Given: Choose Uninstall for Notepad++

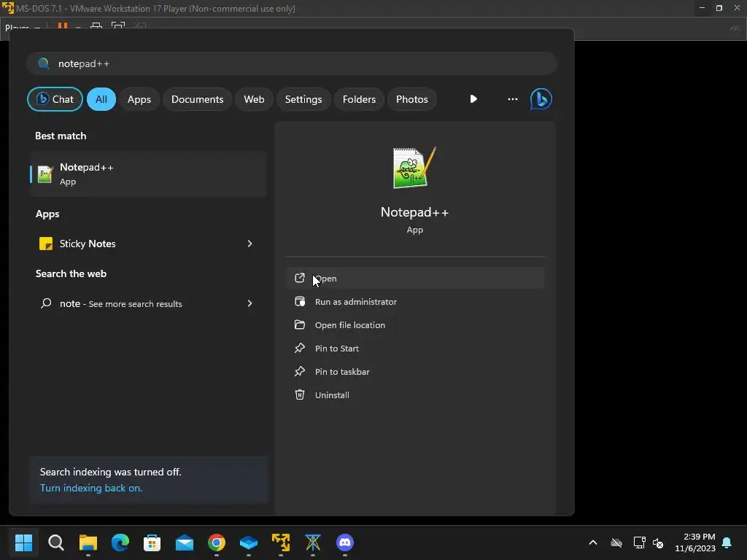Looking at the screenshot, I should pos(415,394).
